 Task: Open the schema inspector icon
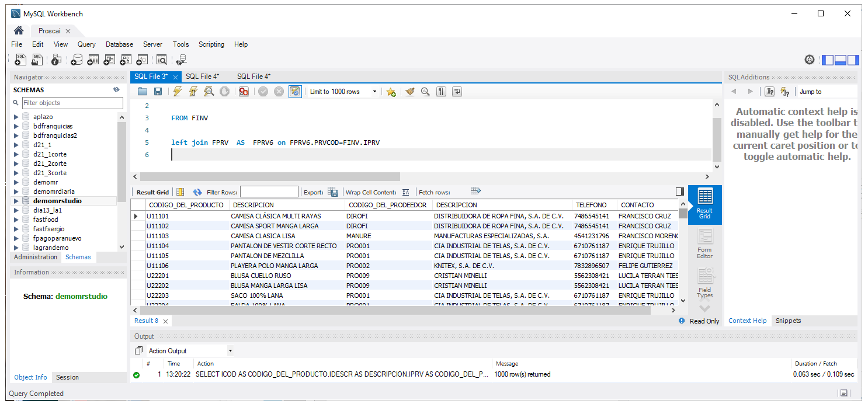(x=57, y=60)
